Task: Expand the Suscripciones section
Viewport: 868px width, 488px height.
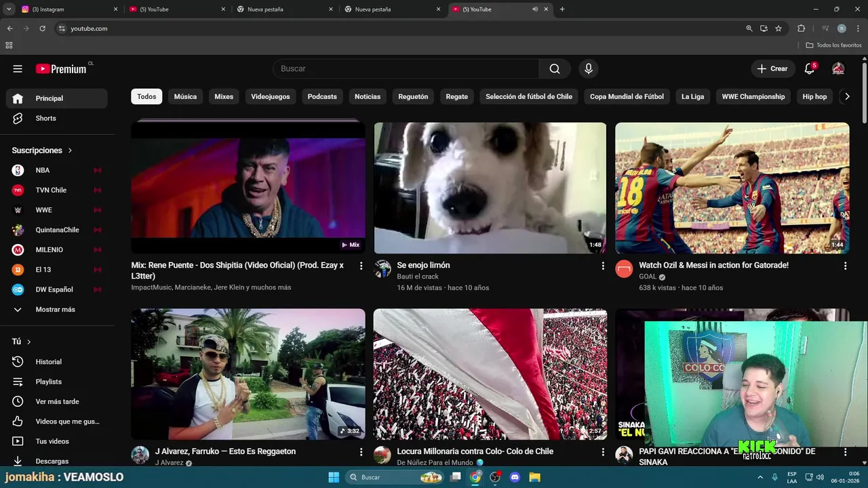Action: pyautogui.click(x=42, y=150)
